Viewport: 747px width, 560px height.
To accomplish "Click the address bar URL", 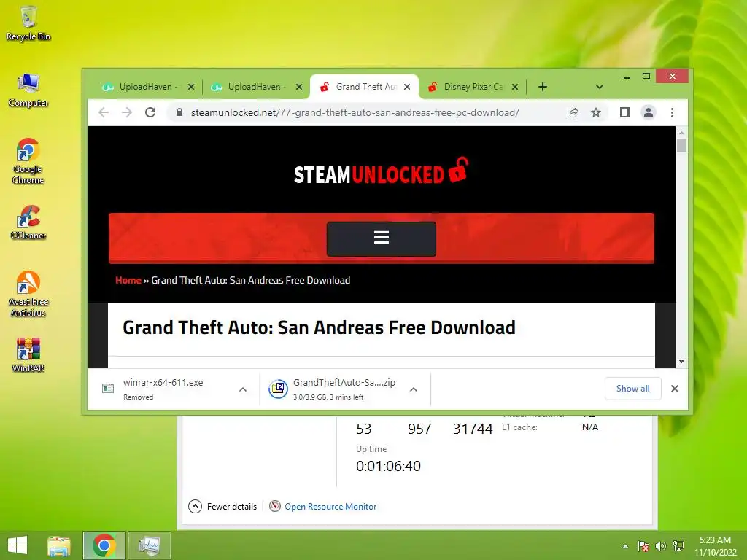I will coord(355,112).
